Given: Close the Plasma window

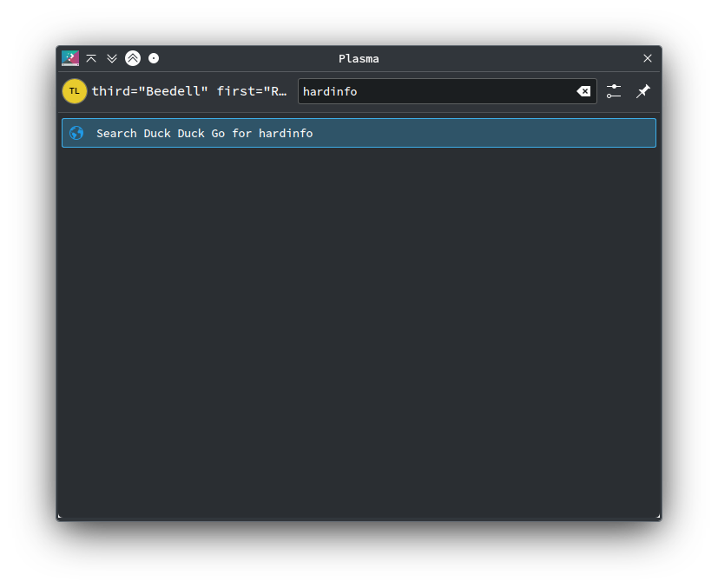Looking at the screenshot, I should pos(647,58).
